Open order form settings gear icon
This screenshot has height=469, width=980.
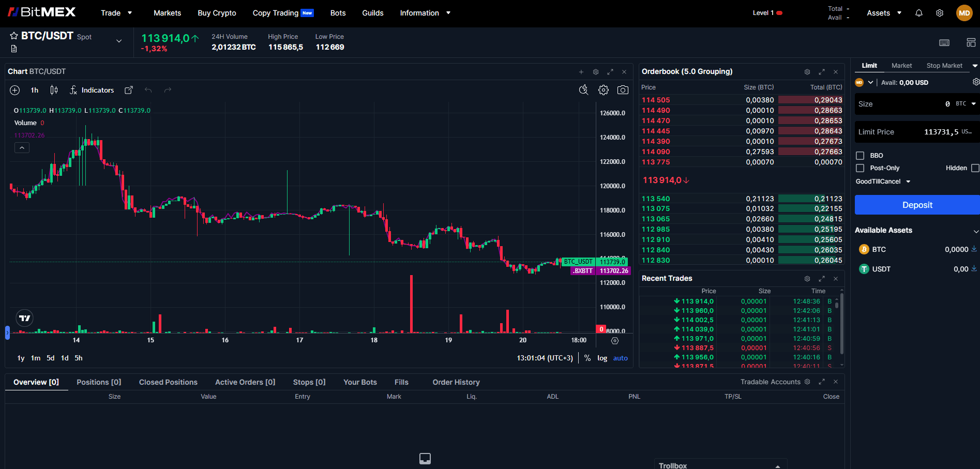click(x=976, y=82)
